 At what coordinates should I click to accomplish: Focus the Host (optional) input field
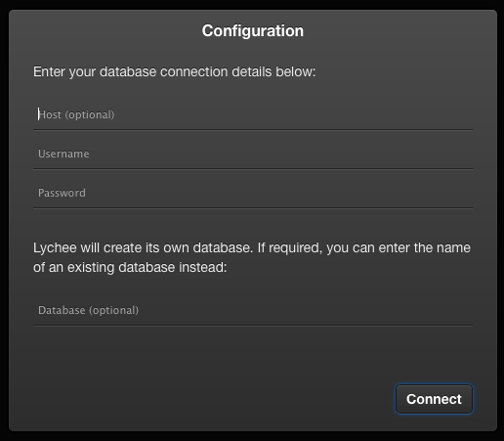[253, 114]
